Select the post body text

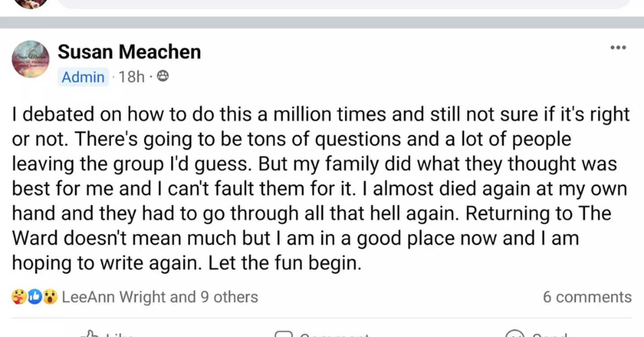tap(320, 188)
